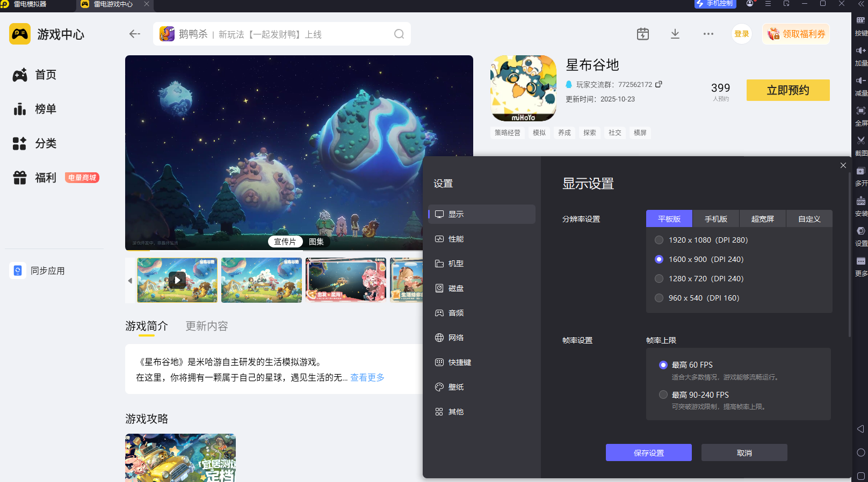Close the settings dialog
The width and height of the screenshot is (868, 482).
tap(843, 165)
